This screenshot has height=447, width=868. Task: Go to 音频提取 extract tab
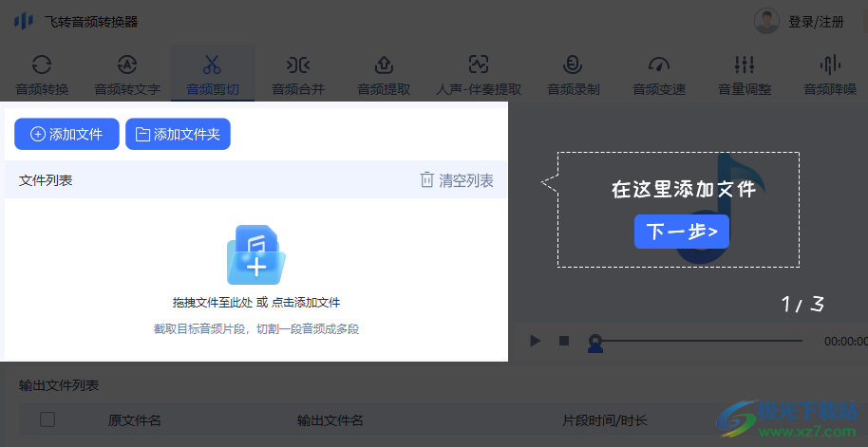coord(384,76)
